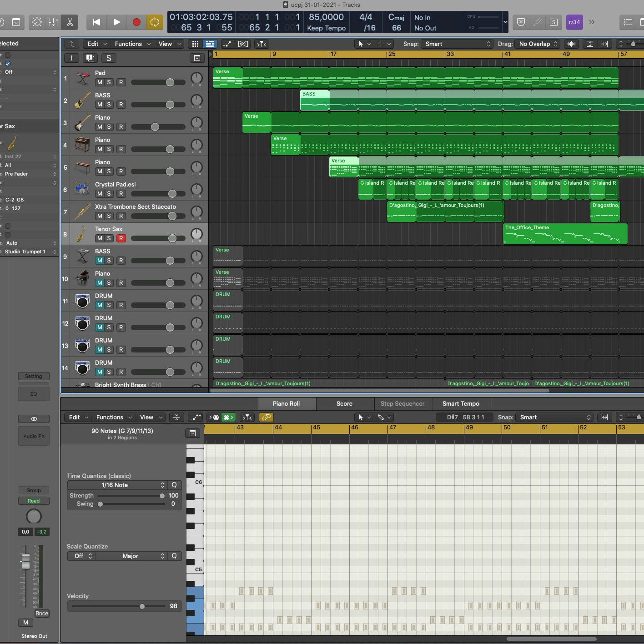Click the Duplicate Track icon
Viewport: 644px width, 644px height.
point(90,58)
